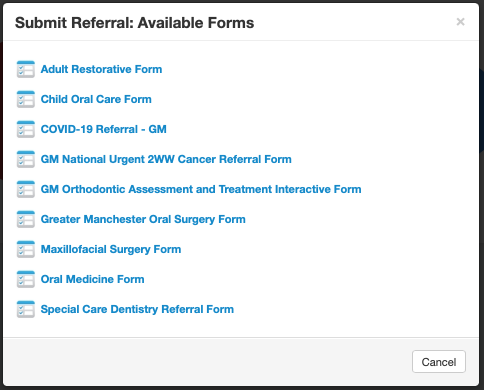Close the Submit Referral dialog with X
Viewport: 484px width, 390px height.
[x=460, y=22]
